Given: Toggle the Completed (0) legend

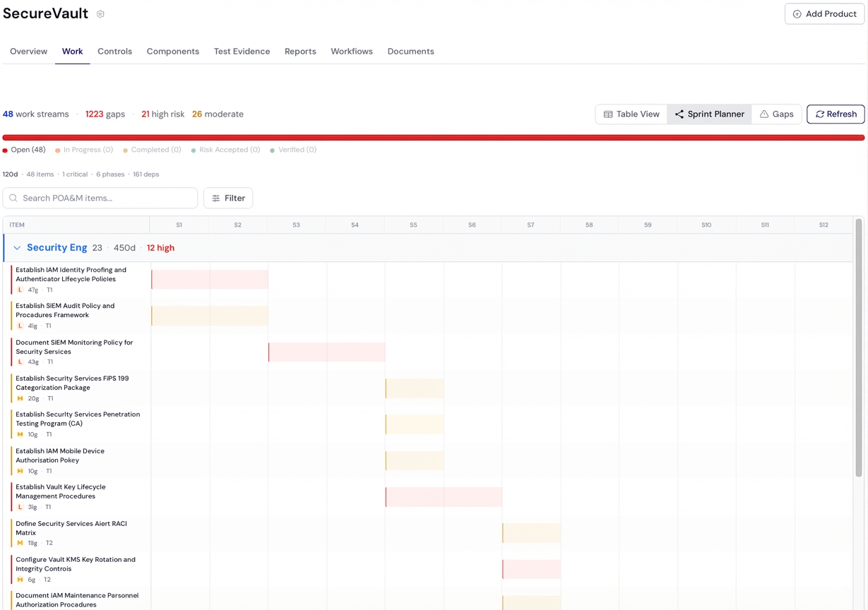Looking at the screenshot, I should (x=152, y=150).
